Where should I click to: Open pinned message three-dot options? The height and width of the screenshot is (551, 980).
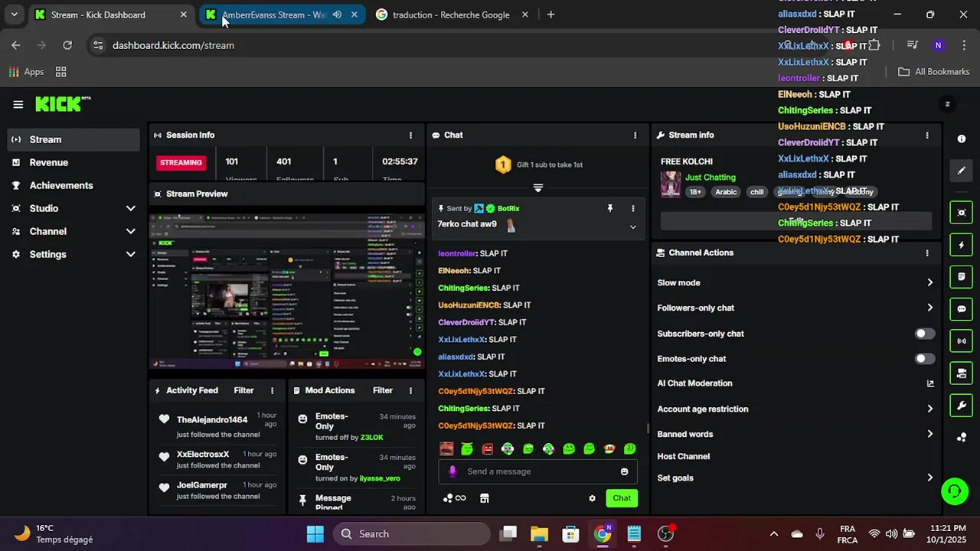(632, 208)
